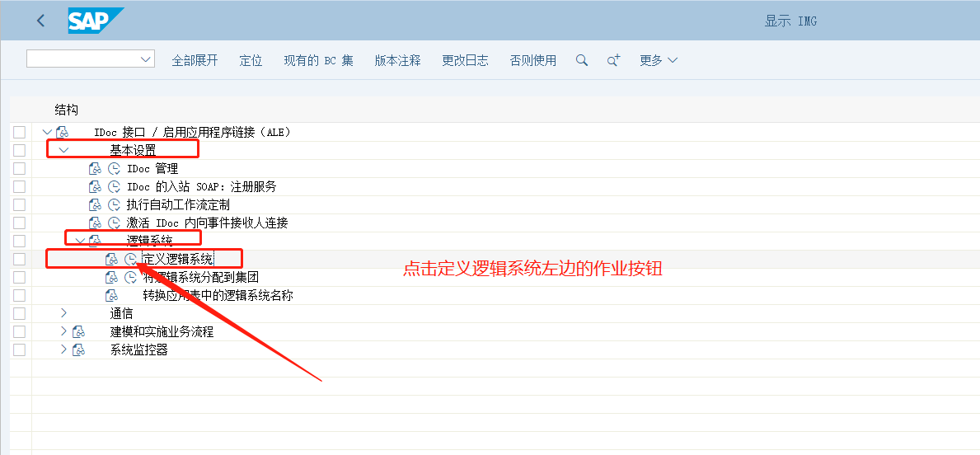Click activity clock icon beside 定义逻辑系统

click(130, 259)
